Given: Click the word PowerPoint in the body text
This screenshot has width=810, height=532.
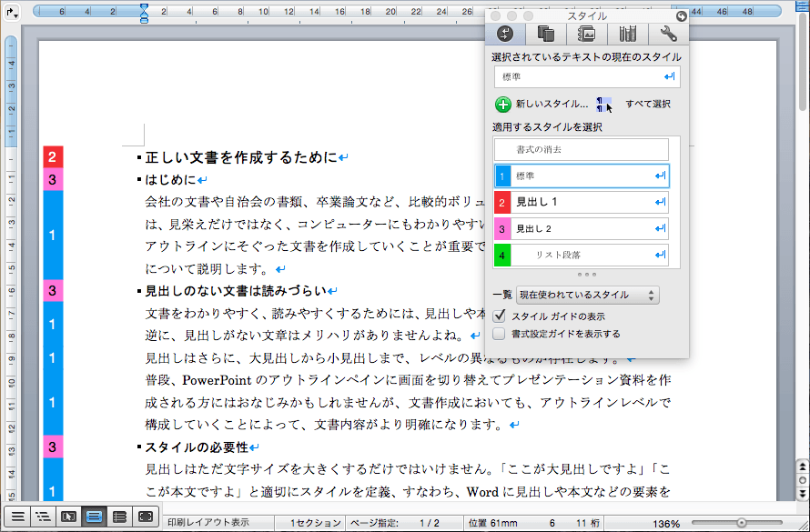Looking at the screenshot, I should point(217,380).
